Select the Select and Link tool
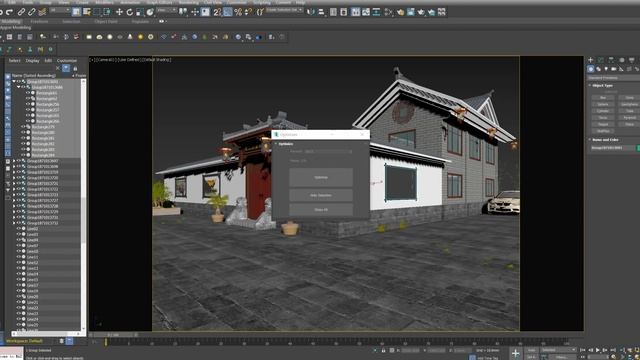Screen dimensions: 640x360 [21, 12]
